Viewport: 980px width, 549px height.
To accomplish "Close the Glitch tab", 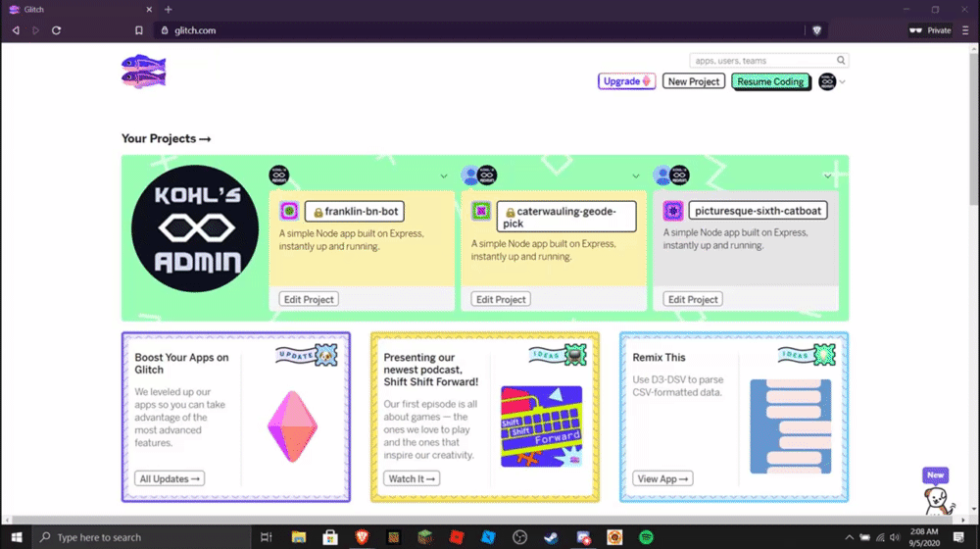I will [149, 10].
